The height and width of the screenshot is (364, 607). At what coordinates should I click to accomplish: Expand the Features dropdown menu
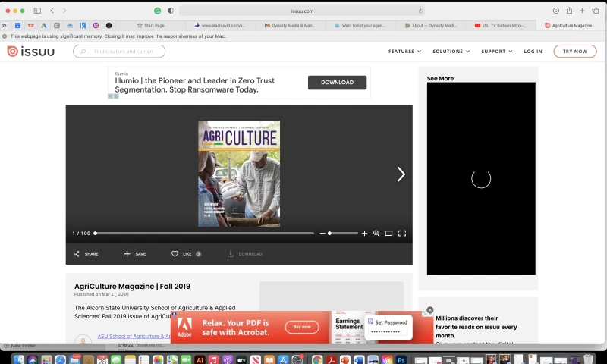coord(404,52)
